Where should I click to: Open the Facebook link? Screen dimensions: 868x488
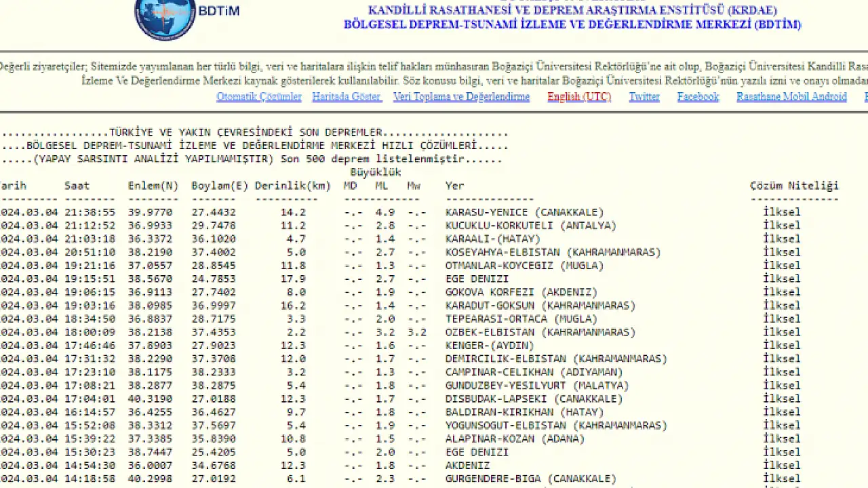click(698, 97)
